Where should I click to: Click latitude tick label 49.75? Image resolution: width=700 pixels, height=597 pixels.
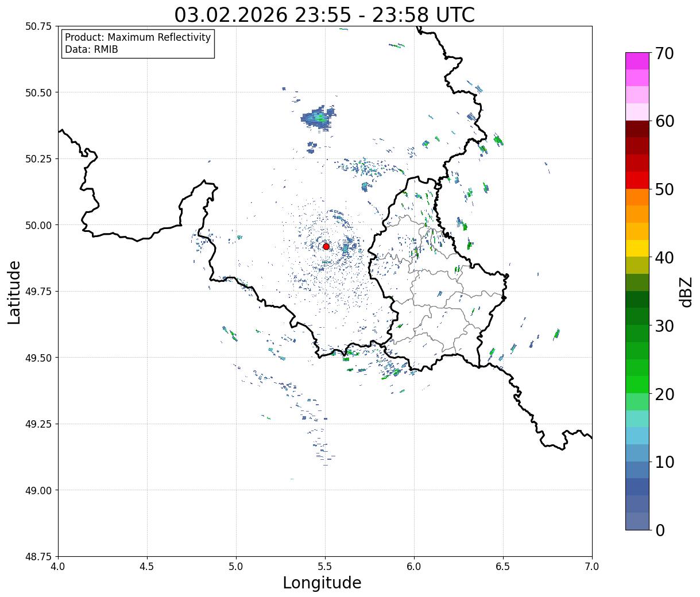click(38, 292)
